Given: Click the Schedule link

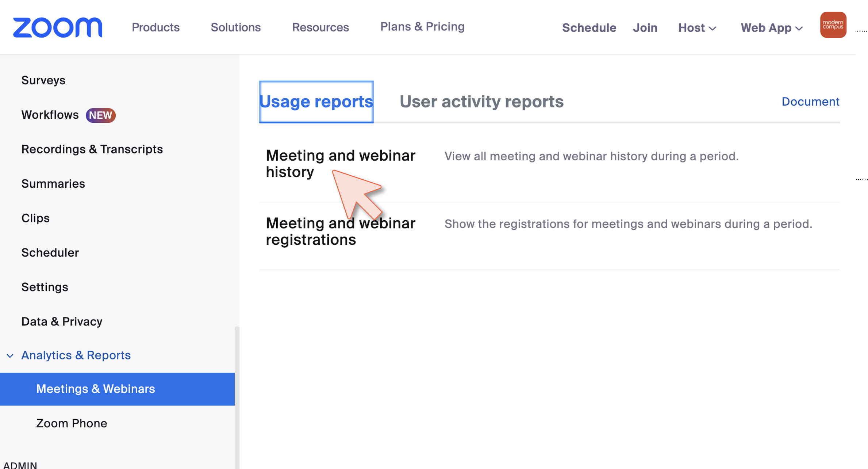Looking at the screenshot, I should pyautogui.click(x=589, y=28).
